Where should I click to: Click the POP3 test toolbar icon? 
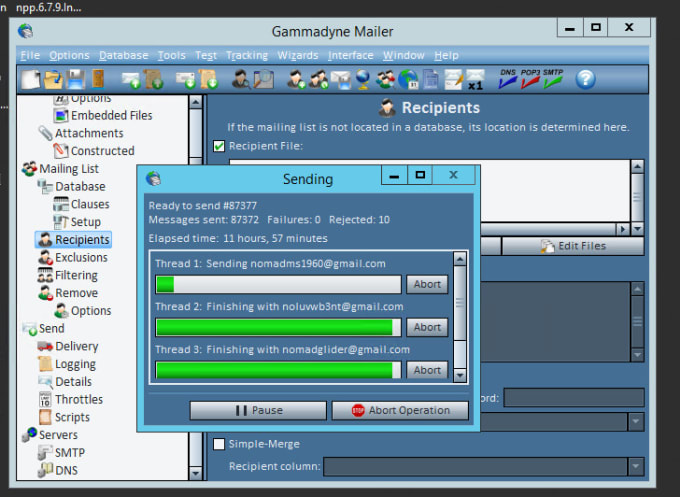[530, 78]
